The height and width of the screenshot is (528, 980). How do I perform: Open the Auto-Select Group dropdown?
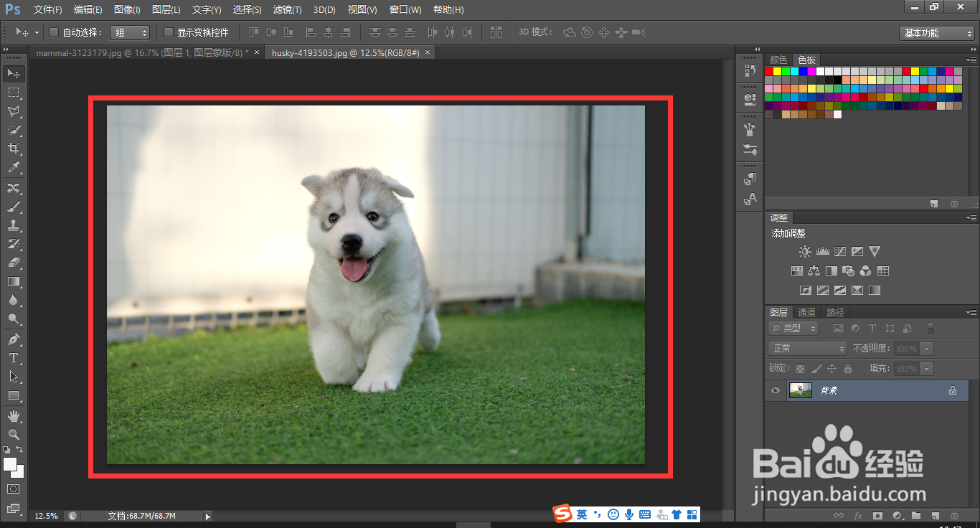pyautogui.click(x=130, y=32)
